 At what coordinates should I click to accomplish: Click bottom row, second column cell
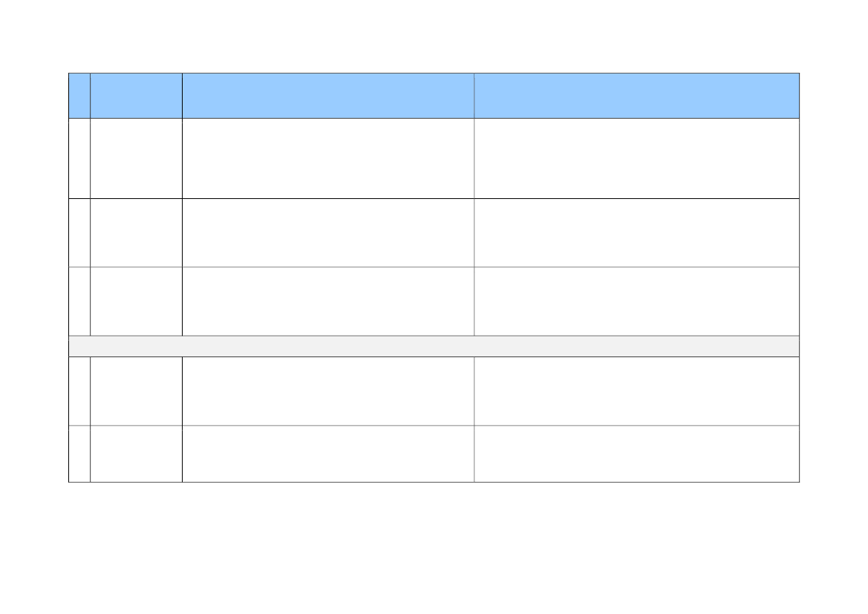click(136, 454)
